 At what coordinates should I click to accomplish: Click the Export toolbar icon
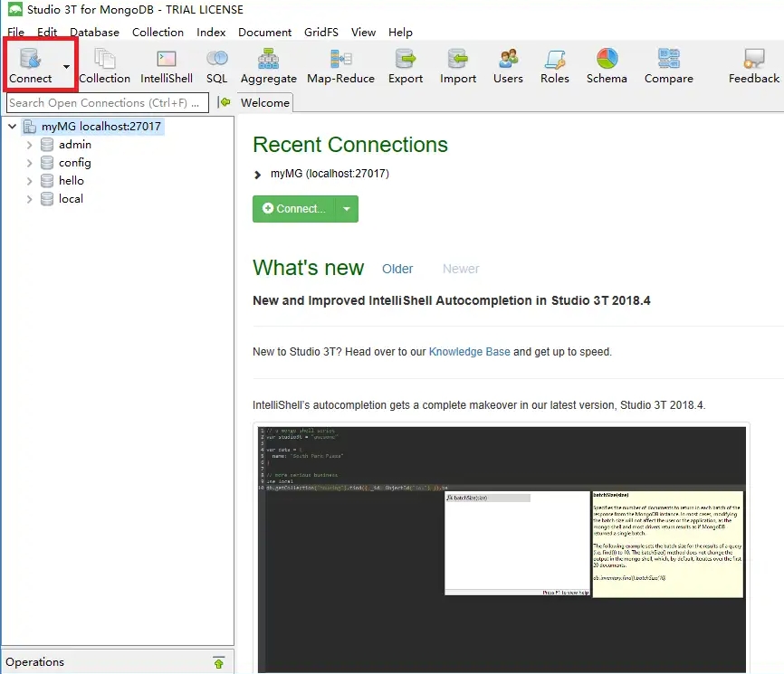pyautogui.click(x=406, y=65)
